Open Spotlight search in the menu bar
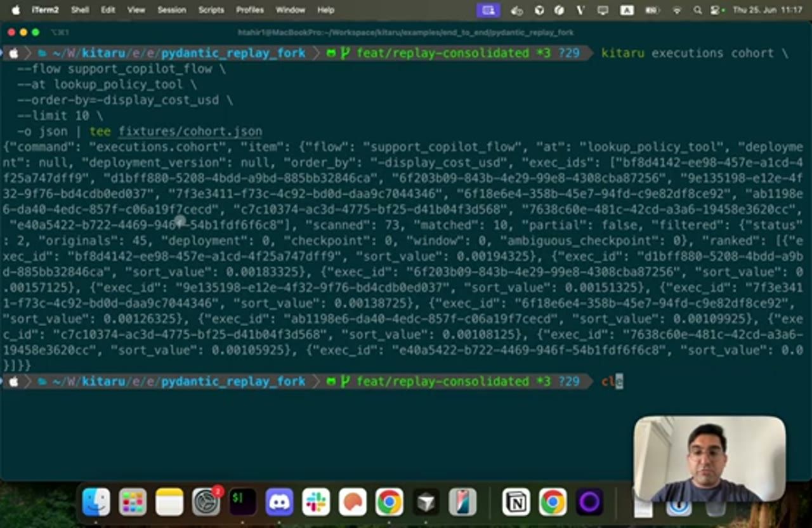 tap(698, 10)
